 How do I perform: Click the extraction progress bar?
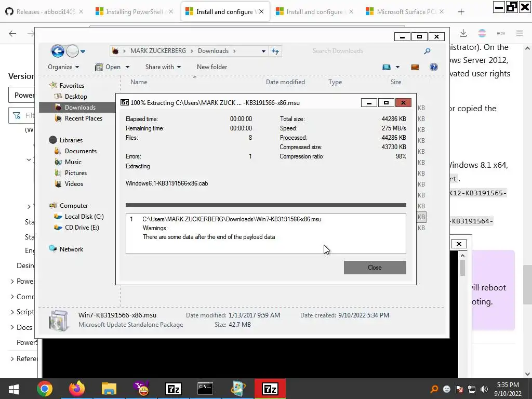[265, 205]
